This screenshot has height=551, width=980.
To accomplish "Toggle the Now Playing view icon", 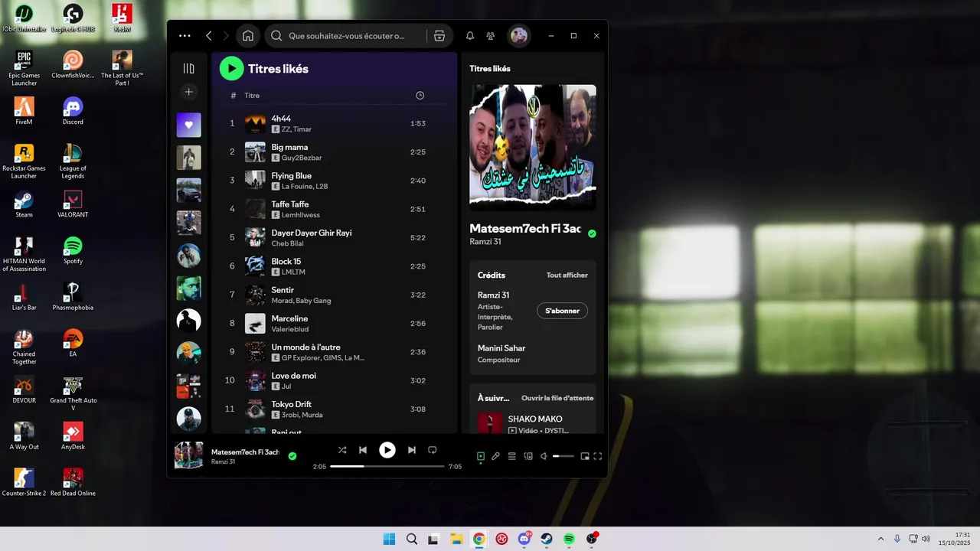I will tap(481, 456).
